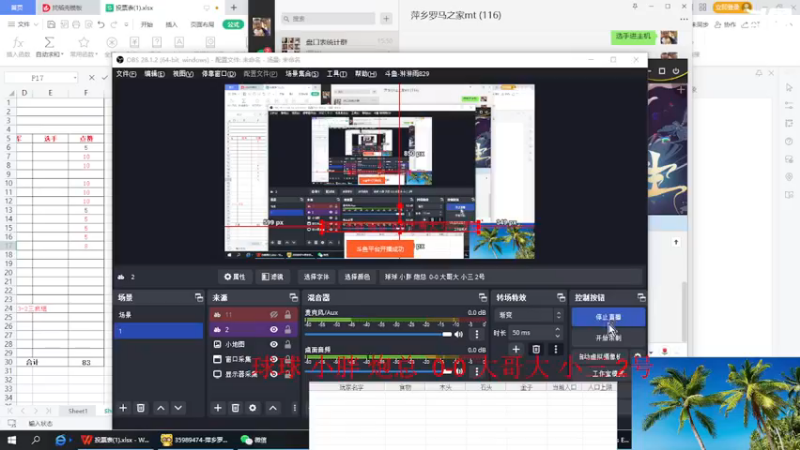
Task: Click the 停止直播 button
Action: click(x=608, y=317)
